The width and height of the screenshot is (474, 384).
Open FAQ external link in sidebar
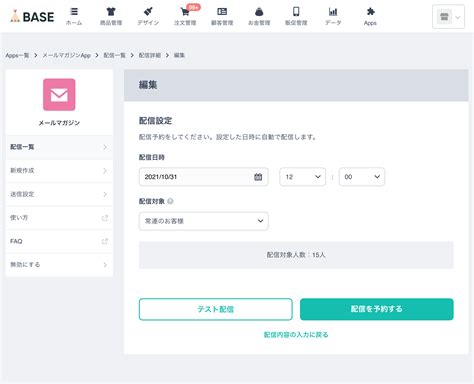[59, 241]
